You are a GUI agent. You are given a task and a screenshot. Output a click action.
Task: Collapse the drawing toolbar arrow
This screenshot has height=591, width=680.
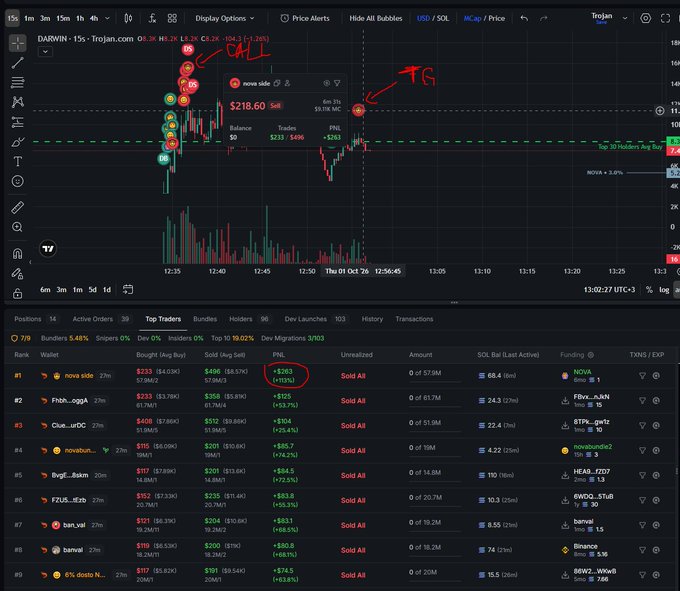30,262
